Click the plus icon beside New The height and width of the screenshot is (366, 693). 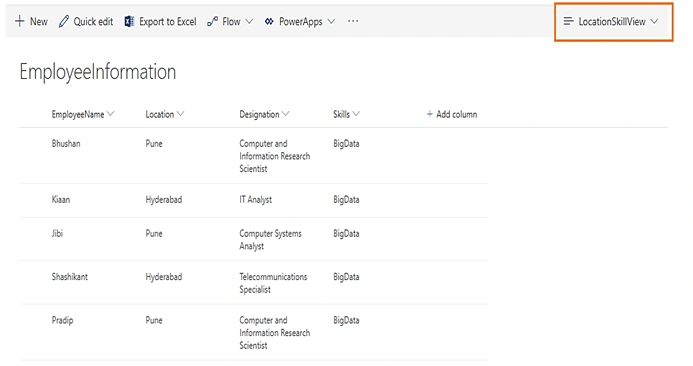[x=19, y=21]
